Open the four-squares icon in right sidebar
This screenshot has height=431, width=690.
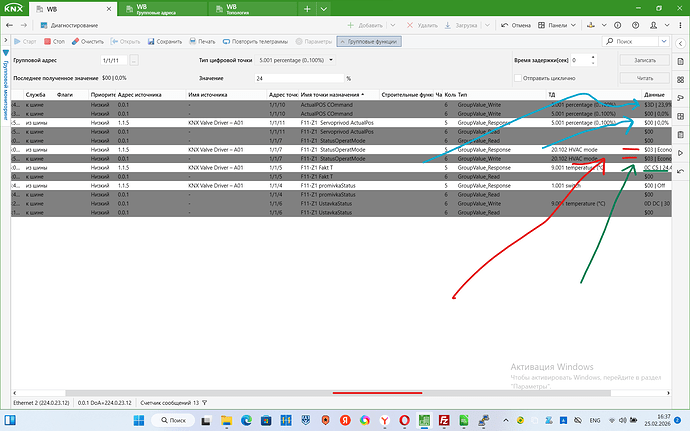click(x=680, y=80)
